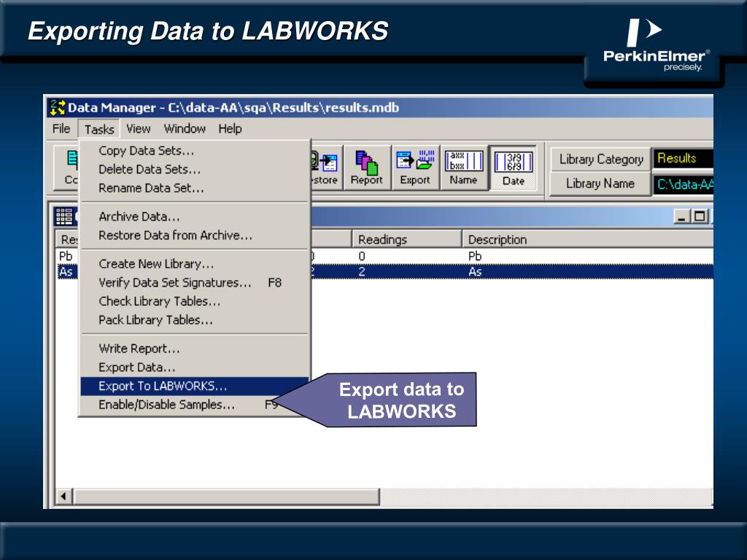The height and width of the screenshot is (560, 747).
Task: Select Create New Library… entry
Action: click(x=194, y=263)
